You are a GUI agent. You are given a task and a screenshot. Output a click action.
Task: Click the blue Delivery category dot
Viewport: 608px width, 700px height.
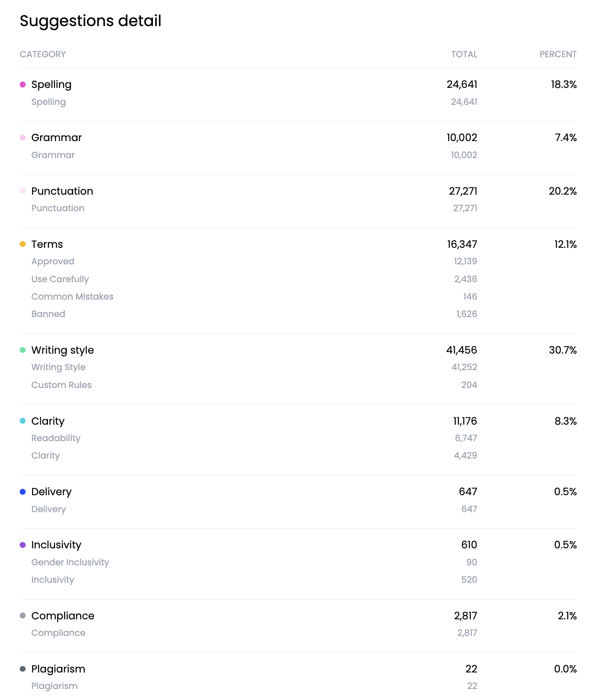click(x=22, y=492)
